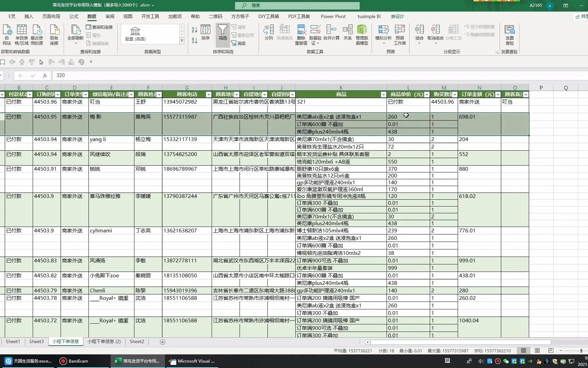Switch to the 公式 (Formulas) tab
588x368 pixels.
(74, 16)
